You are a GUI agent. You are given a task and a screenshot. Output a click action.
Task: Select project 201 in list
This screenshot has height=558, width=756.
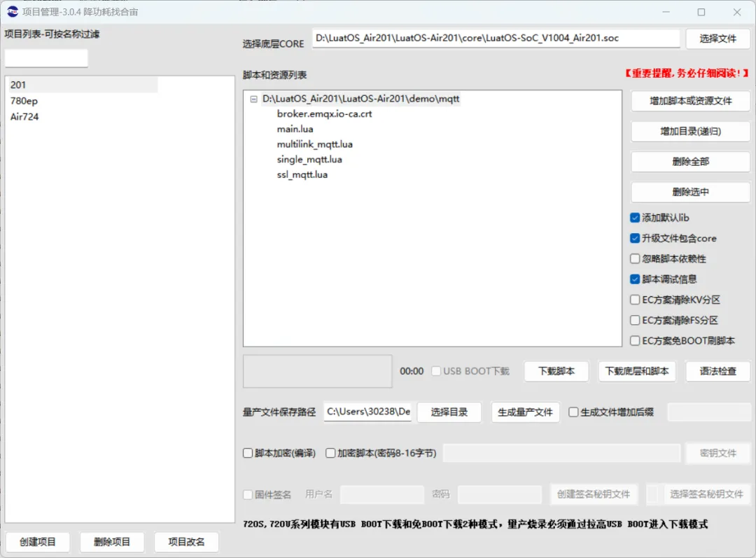[83, 85]
